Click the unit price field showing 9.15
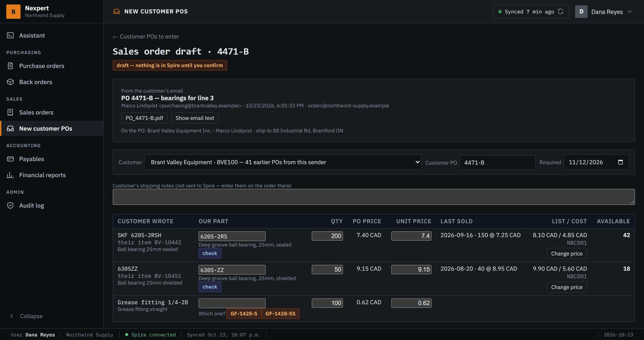The width and height of the screenshot is (644, 340). click(411, 270)
